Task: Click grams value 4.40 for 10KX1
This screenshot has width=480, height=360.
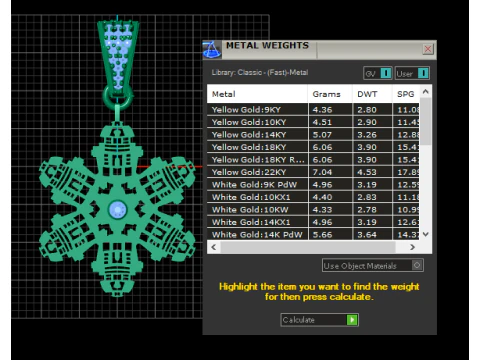Action: click(322, 197)
